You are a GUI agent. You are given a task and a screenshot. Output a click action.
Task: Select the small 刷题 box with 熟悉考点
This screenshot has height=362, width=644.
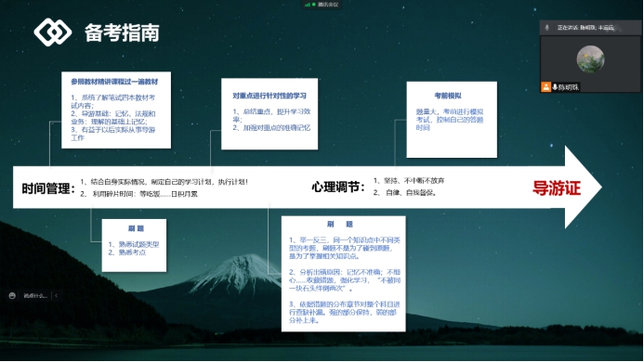pos(135,245)
